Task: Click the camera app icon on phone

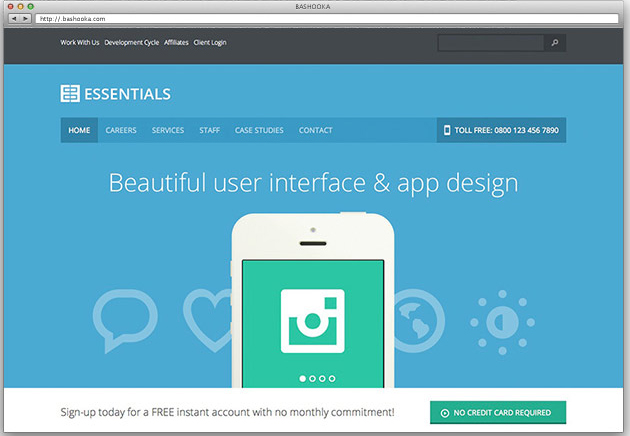Action: click(x=312, y=321)
